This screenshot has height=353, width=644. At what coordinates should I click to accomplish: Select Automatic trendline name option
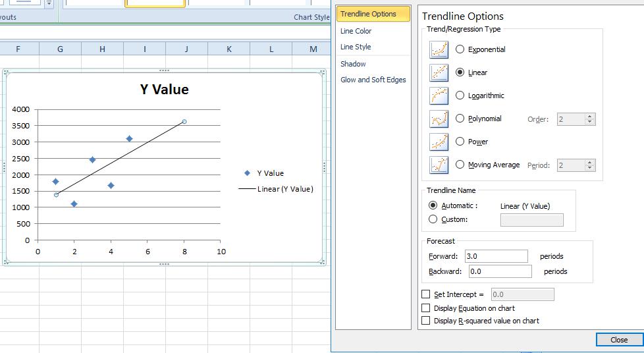433,205
